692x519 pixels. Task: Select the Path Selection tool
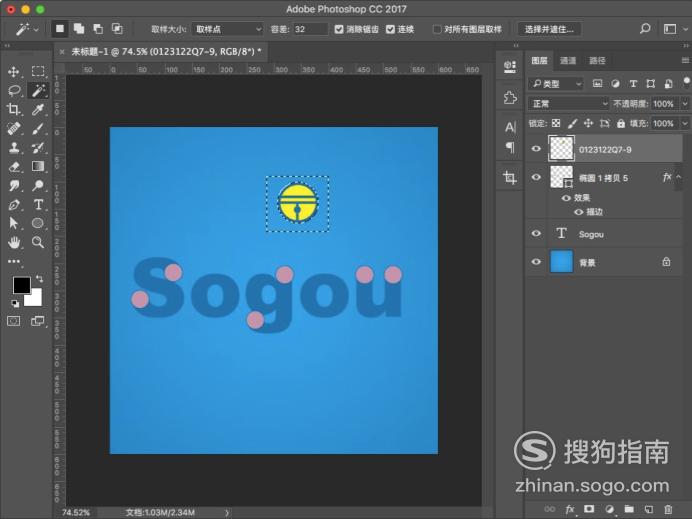(14, 223)
